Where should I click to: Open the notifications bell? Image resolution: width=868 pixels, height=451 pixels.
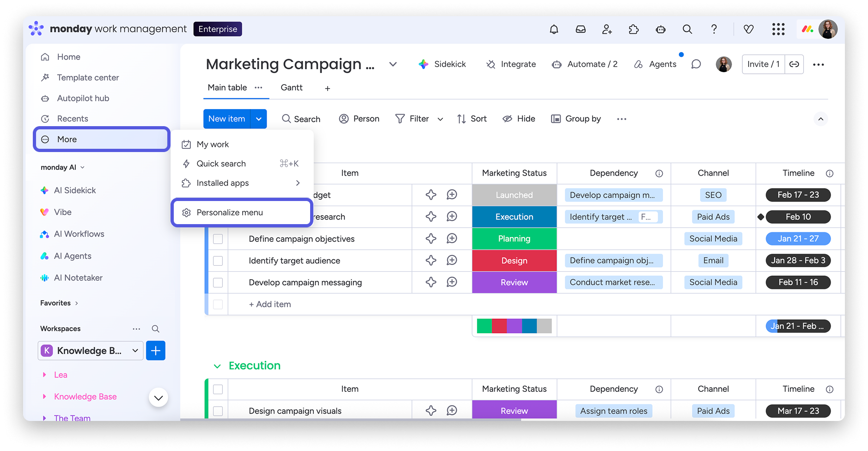click(554, 30)
